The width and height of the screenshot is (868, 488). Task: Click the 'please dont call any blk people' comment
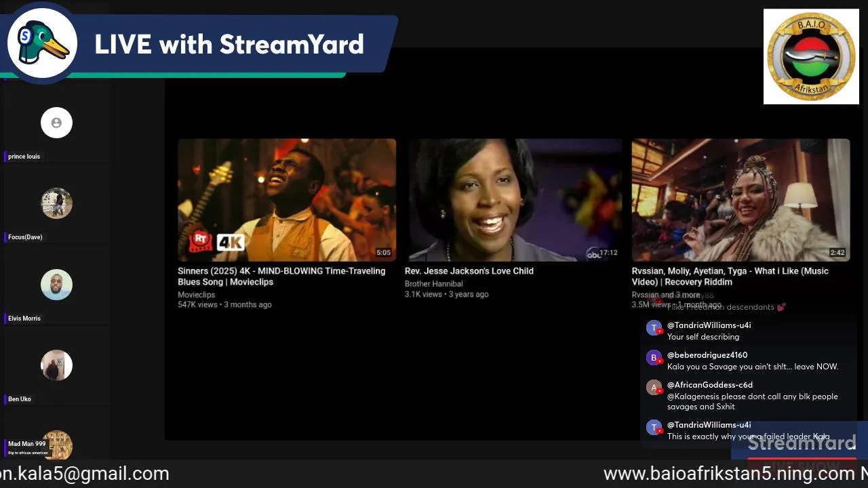[x=752, y=401]
